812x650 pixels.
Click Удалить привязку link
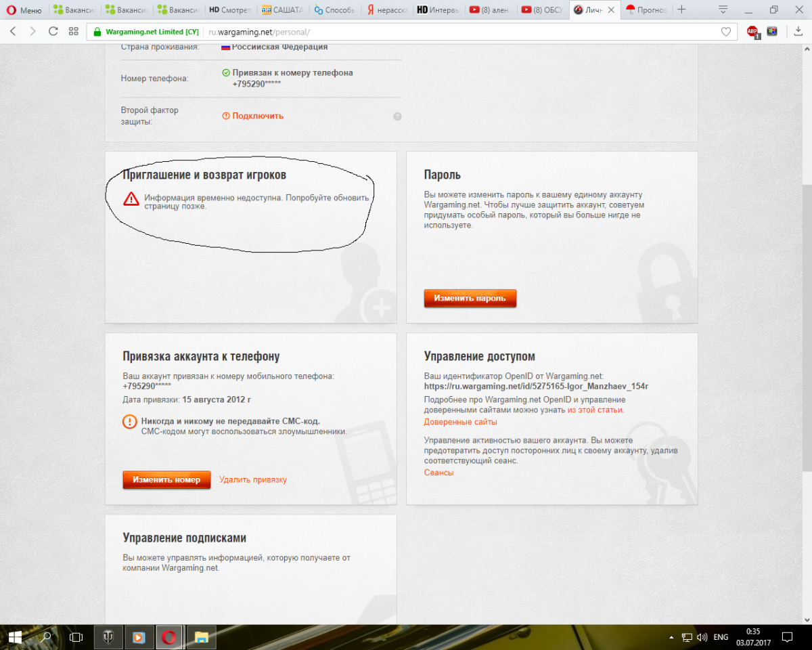click(253, 480)
